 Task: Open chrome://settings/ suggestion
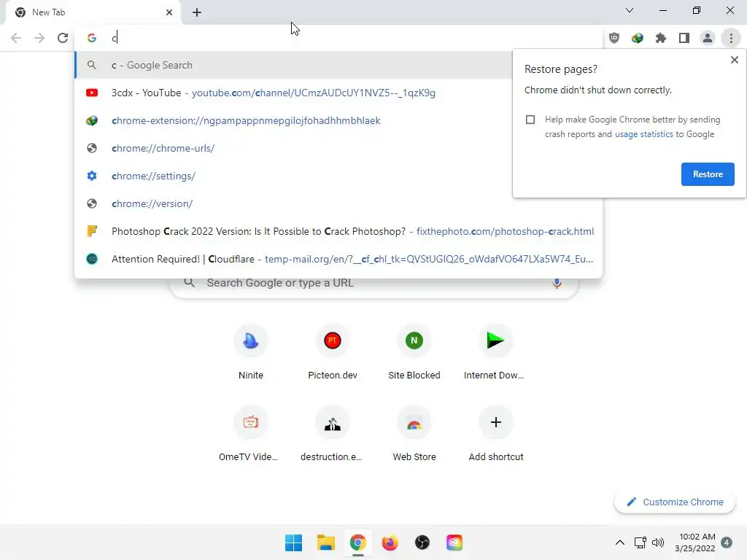pyautogui.click(x=293, y=176)
